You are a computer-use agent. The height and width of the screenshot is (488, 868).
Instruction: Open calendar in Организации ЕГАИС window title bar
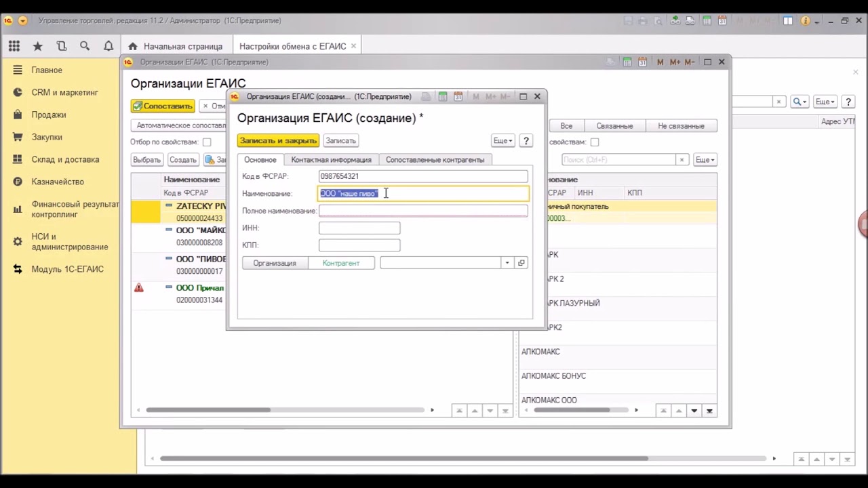pyautogui.click(x=643, y=62)
